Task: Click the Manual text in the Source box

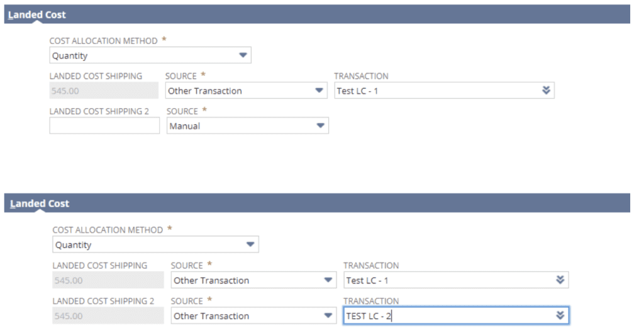Action: pos(185,126)
